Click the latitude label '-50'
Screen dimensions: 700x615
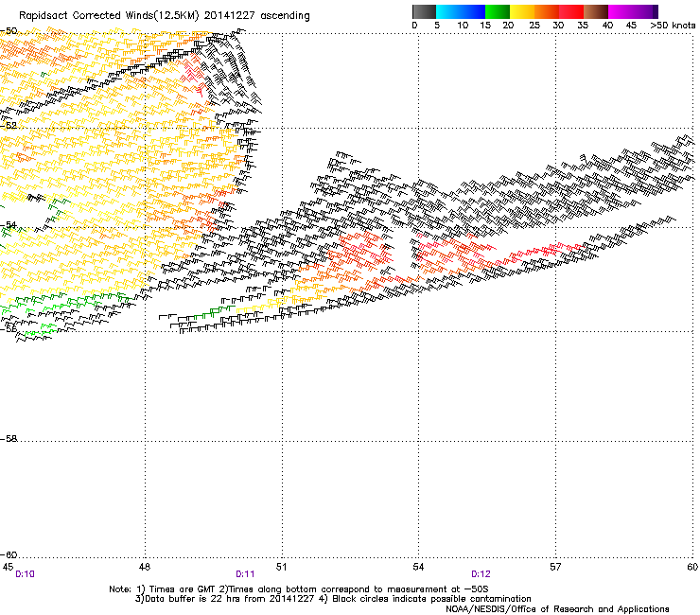pyautogui.click(x=9, y=31)
